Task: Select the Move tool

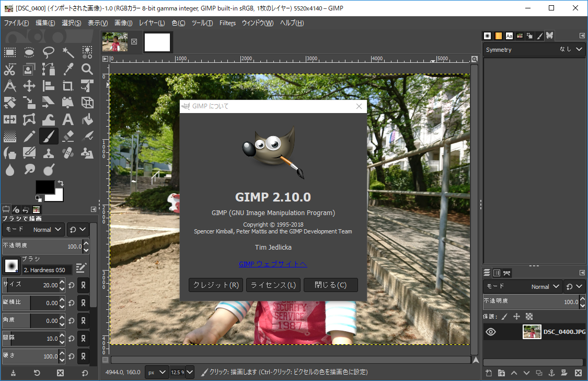Action: tap(29, 86)
